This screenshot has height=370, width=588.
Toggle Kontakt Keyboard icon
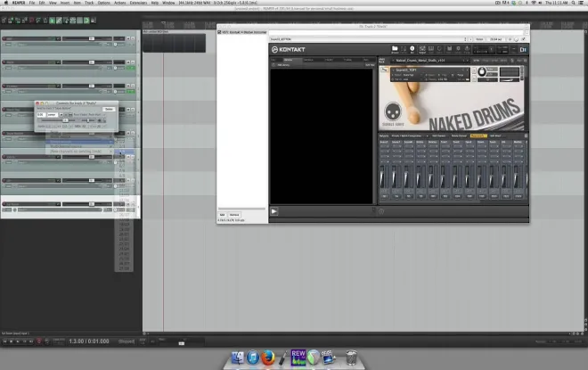coord(431,49)
